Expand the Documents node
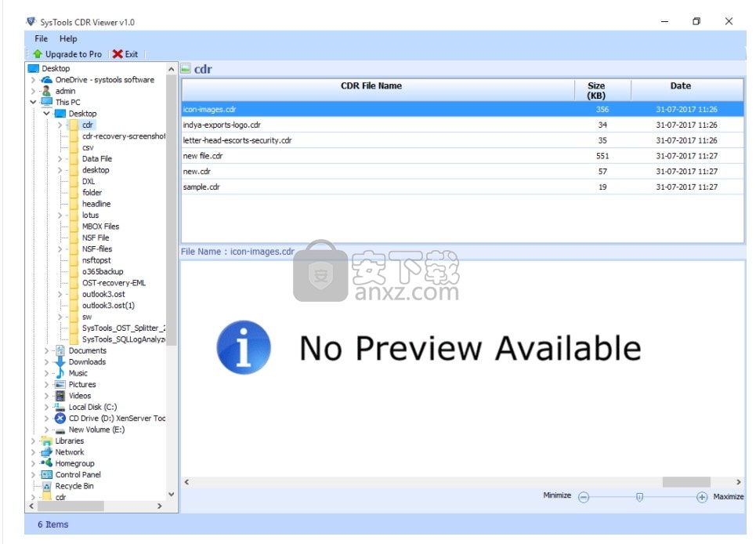Screen dimensions: 756x544 coord(46,350)
